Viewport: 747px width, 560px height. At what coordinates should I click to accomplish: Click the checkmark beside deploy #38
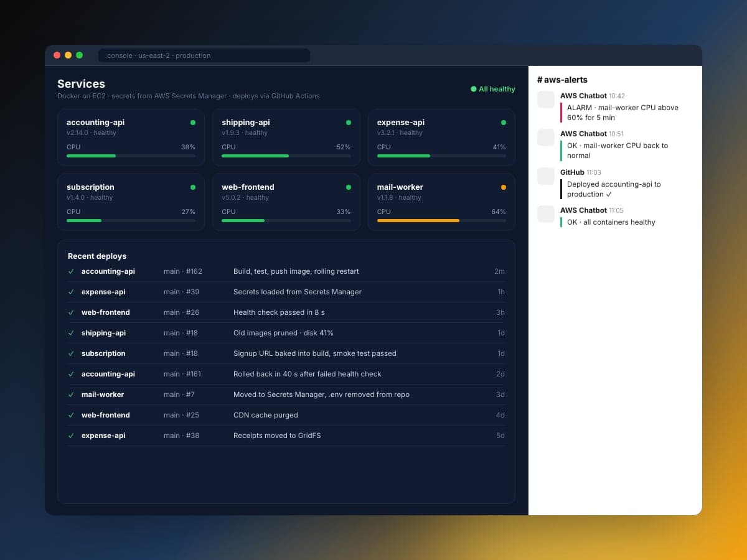pyautogui.click(x=71, y=436)
